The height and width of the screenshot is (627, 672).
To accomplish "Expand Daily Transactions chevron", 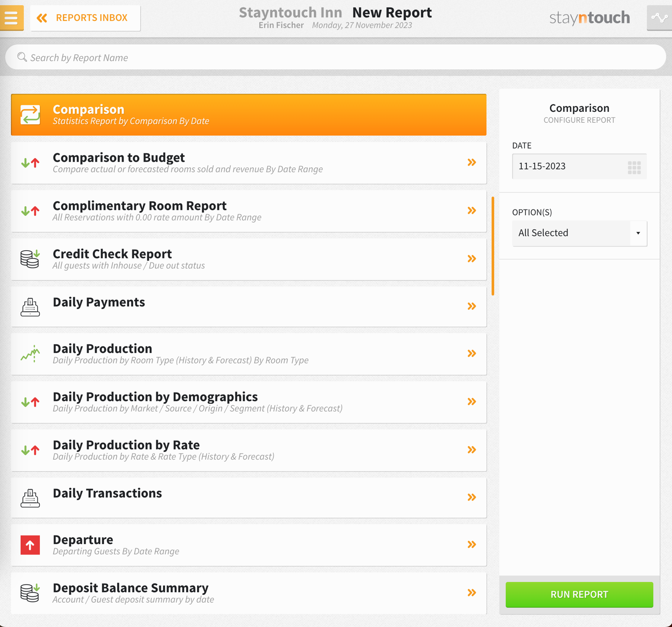I will [x=472, y=497].
